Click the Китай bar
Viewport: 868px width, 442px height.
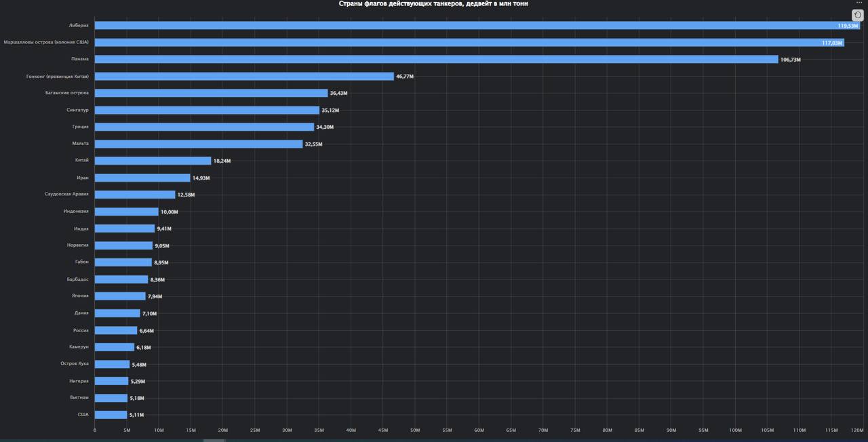click(x=153, y=161)
